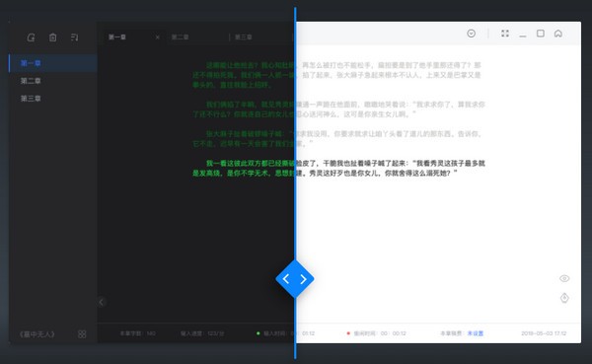Click the blue 未设置 link in status bar
The height and width of the screenshot is (364, 592).
pyautogui.click(x=476, y=333)
